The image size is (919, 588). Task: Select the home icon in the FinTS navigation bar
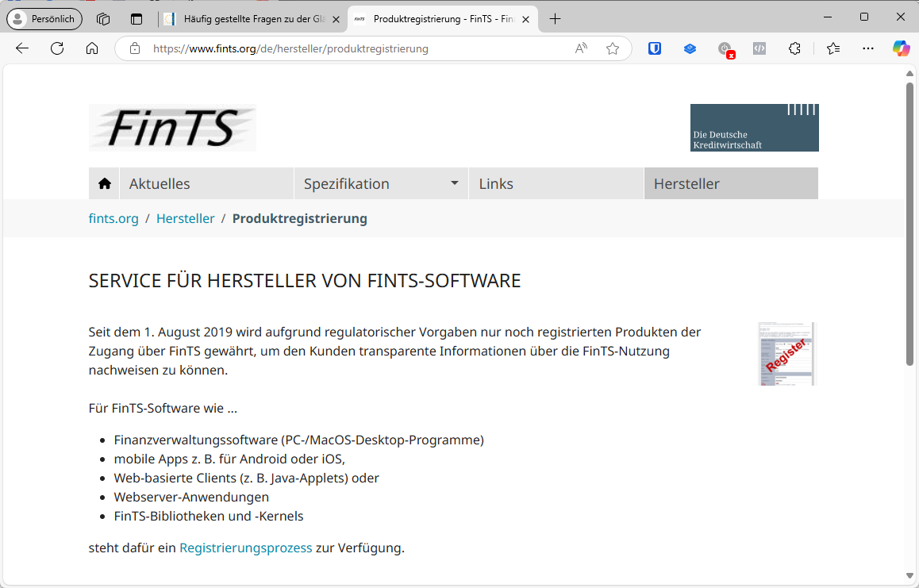(x=104, y=183)
